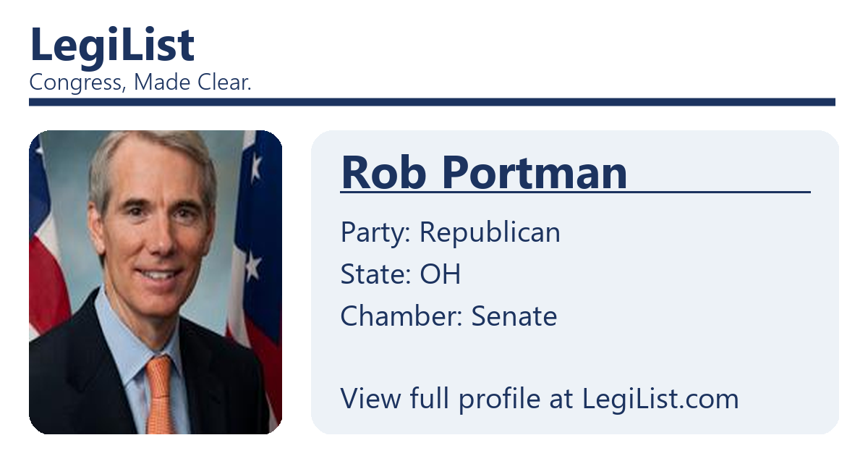Select the 'OH' state value
868x456 pixels.
pos(440,274)
